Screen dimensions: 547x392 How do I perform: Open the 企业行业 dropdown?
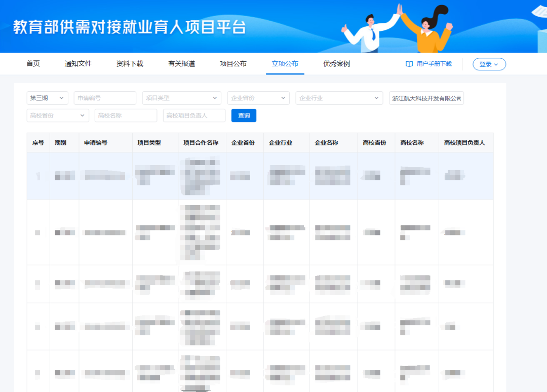pos(339,98)
